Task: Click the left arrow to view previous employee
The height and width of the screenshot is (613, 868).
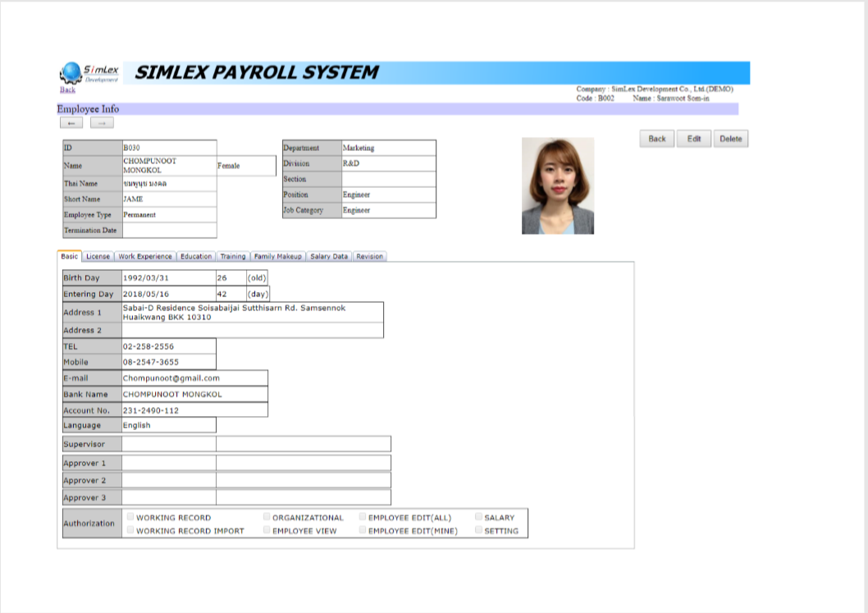Action: (x=73, y=122)
